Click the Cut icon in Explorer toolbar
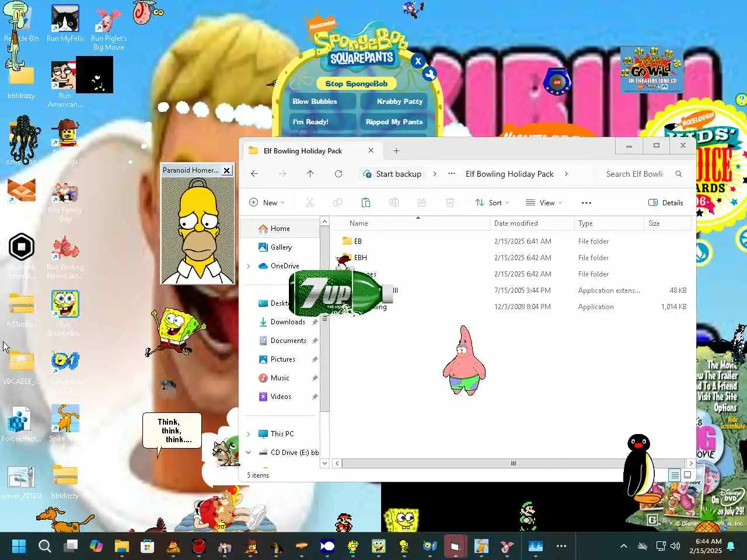Screen dimensions: 747x560 pyautogui.click(x=310, y=202)
